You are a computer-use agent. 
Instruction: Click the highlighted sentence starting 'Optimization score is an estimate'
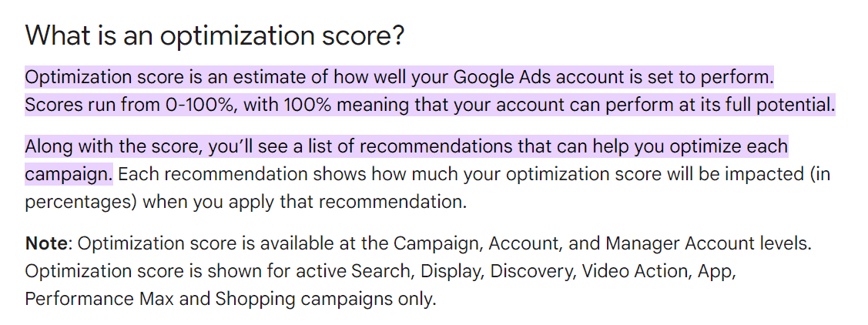click(x=399, y=77)
